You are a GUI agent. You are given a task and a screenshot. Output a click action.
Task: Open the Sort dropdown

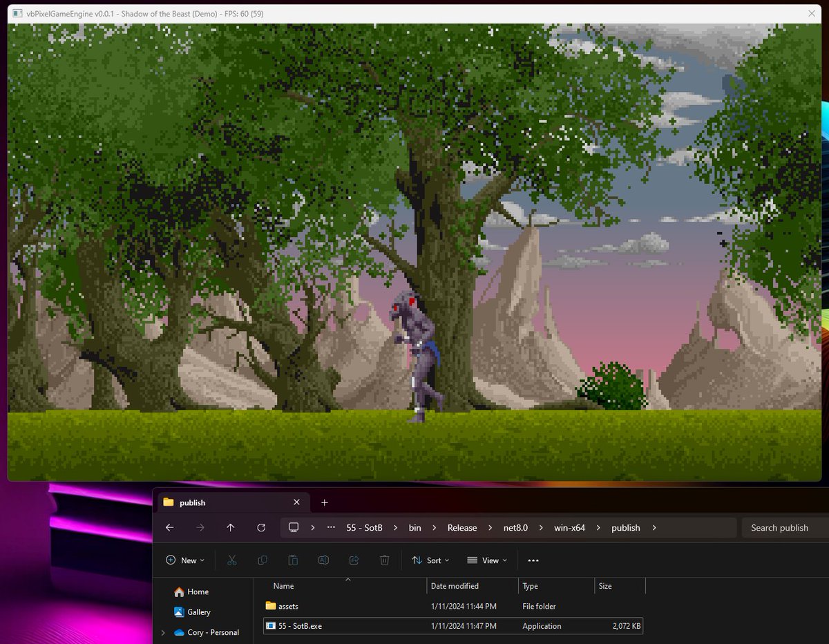pos(430,560)
